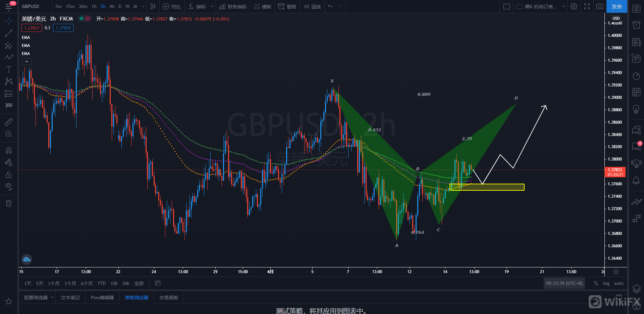The image size is (644, 314).
Task: Open the 交易面板 tab
Action: click(169, 298)
